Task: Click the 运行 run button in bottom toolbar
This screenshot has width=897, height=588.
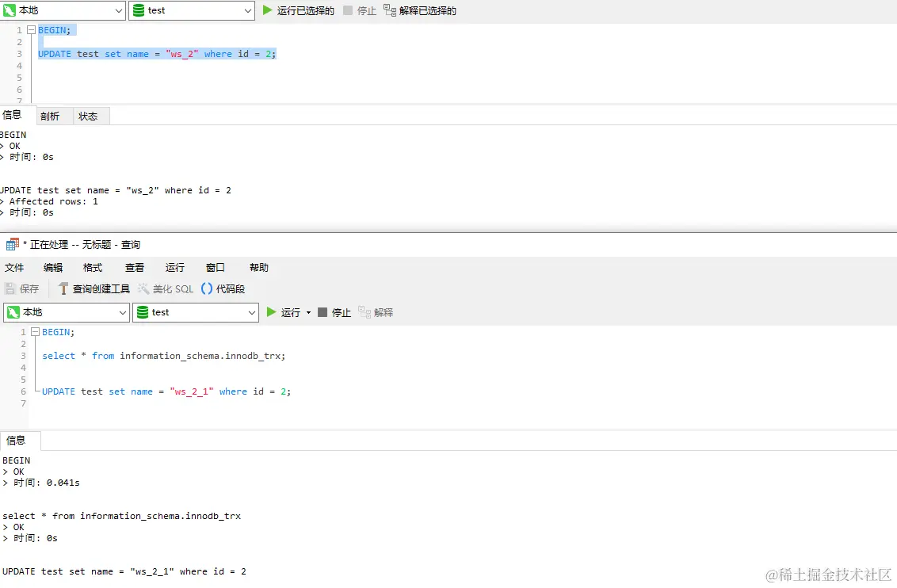Action: pyautogui.click(x=284, y=312)
